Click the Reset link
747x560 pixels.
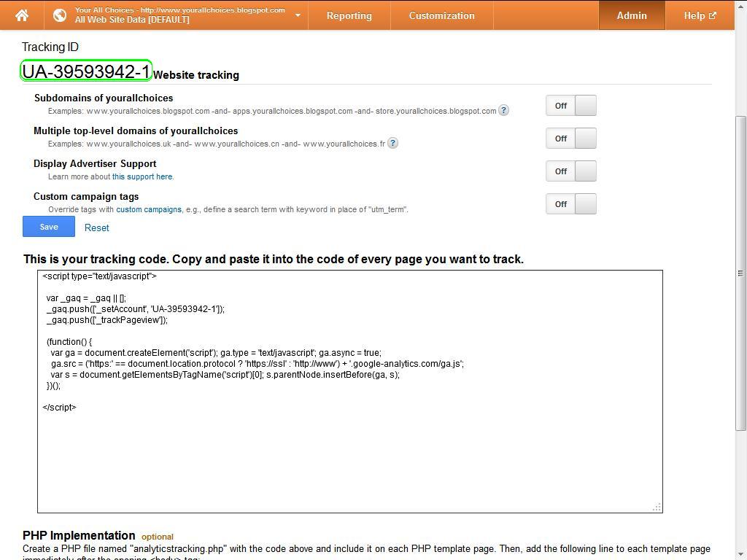click(x=97, y=227)
